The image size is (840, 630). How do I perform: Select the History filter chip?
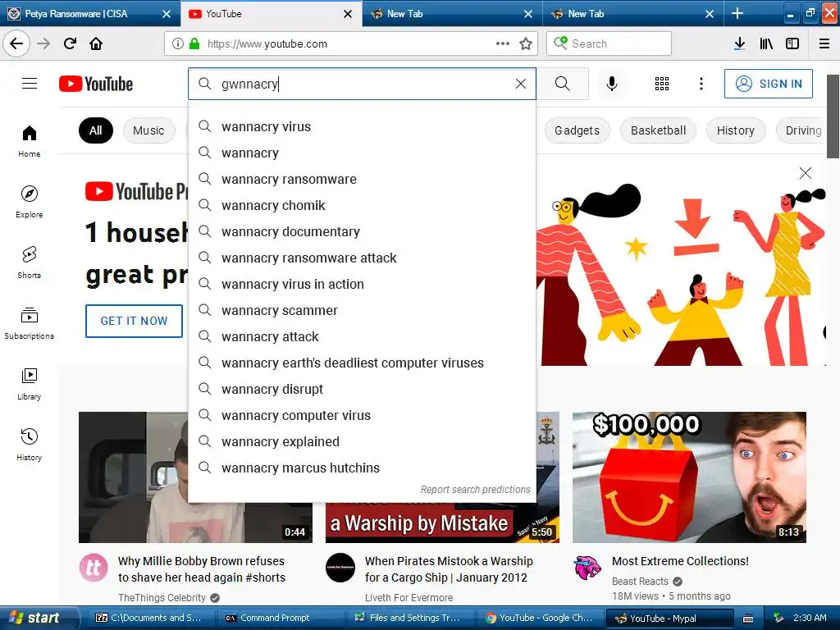[736, 130]
